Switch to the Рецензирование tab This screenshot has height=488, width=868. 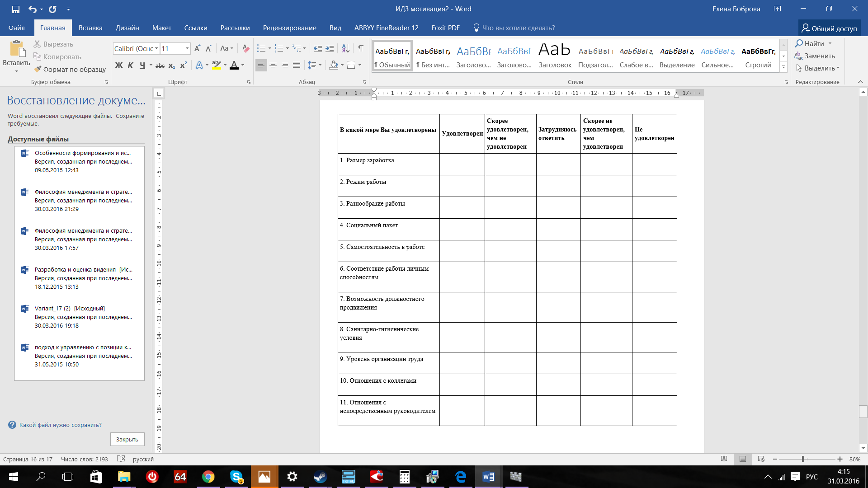[x=290, y=28]
